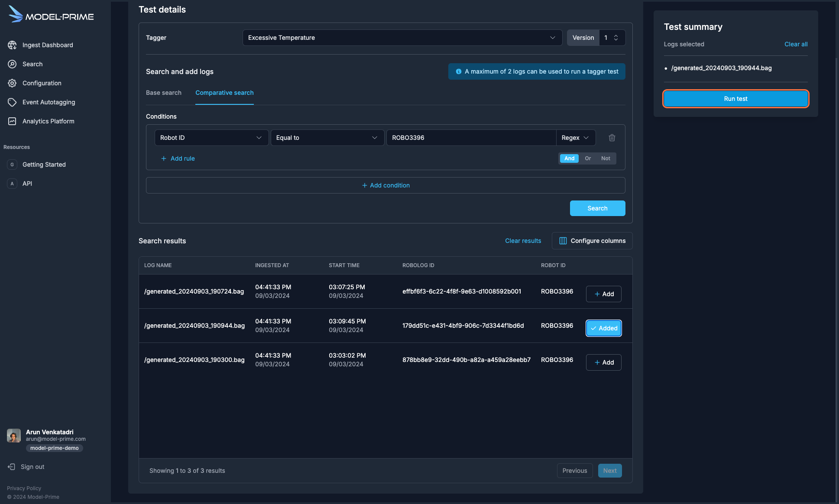Viewport: 839px width, 504px height.
Task: Click the Event Autotagging tag icon
Action: click(x=12, y=102)
